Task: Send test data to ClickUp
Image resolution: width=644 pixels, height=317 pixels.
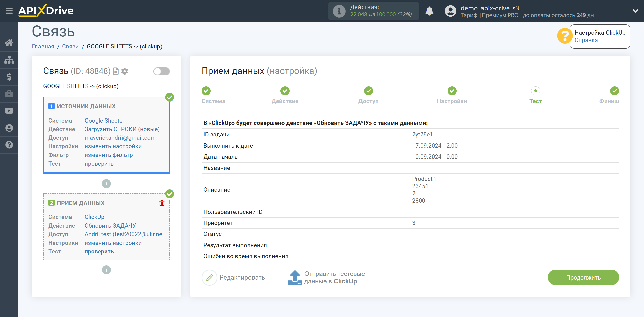Action: click(x=334, y=278)
